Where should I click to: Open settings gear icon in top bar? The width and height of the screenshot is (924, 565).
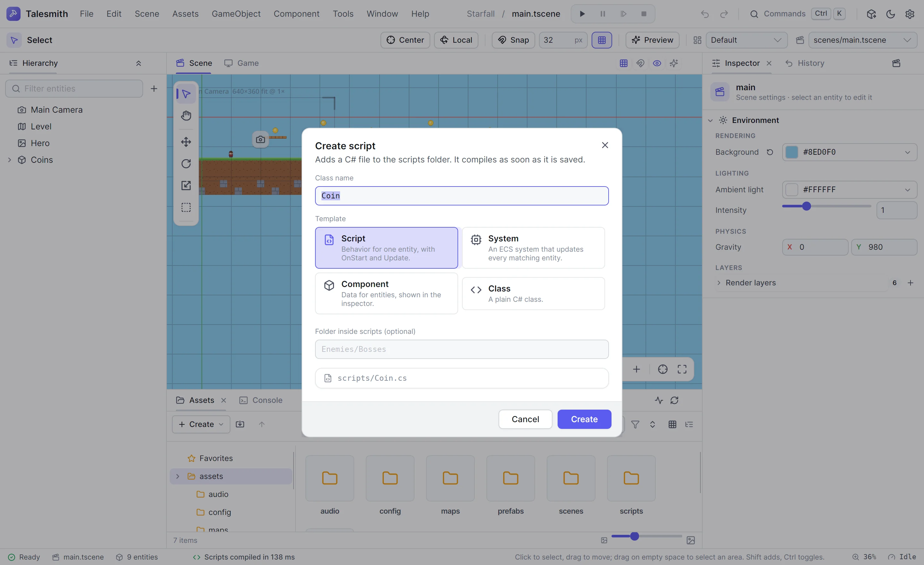[910, 14]
